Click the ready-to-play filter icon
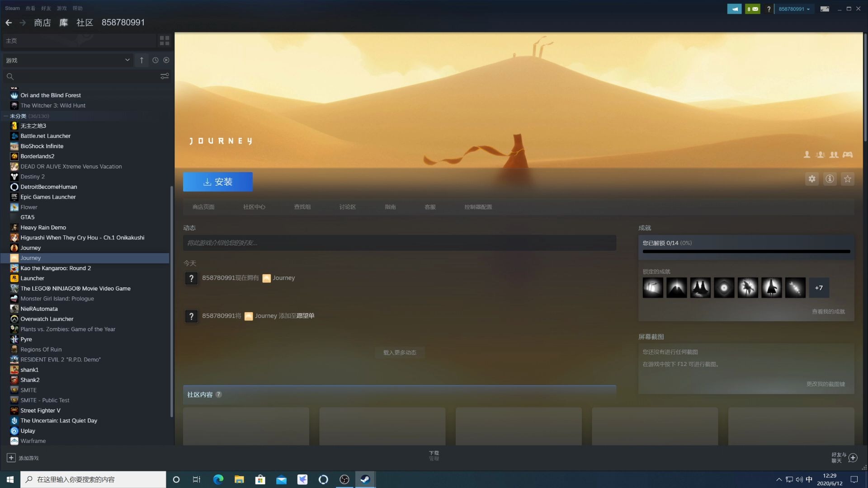The image size is (868, 488). 166,60
